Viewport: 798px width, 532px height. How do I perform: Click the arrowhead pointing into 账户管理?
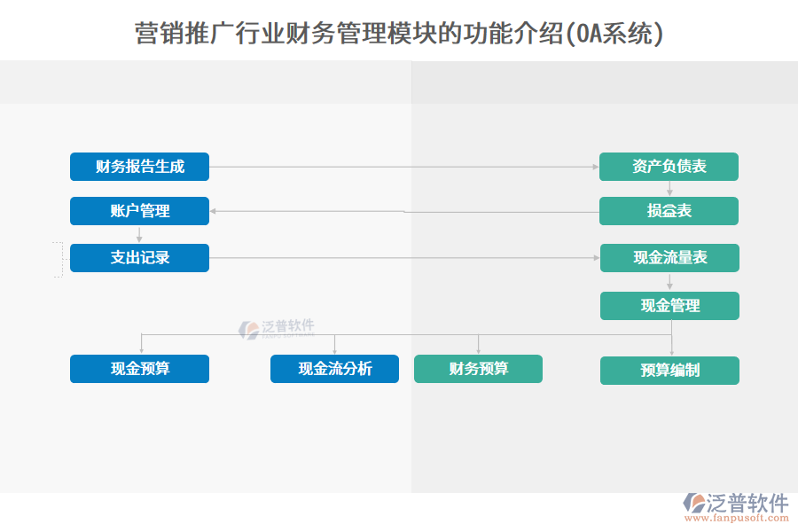pos(214,211)
